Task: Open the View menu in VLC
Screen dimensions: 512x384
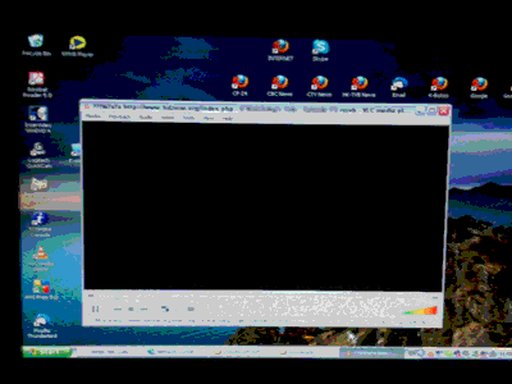Action: (x=209, y=118)
